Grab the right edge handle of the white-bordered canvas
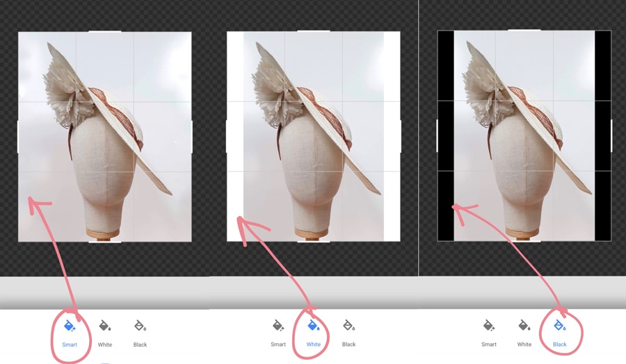The width and height of the screenshot is (626, 364). (x=400, y=136)
